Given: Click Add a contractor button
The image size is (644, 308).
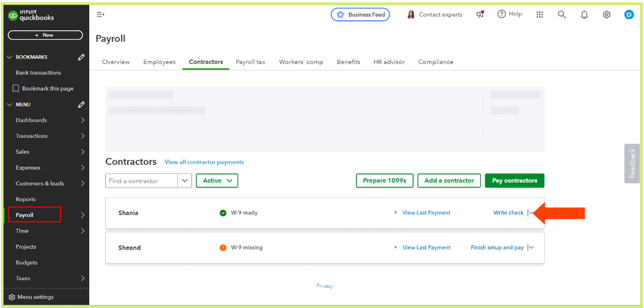Looking at the screenshot, I should (449, 180).
